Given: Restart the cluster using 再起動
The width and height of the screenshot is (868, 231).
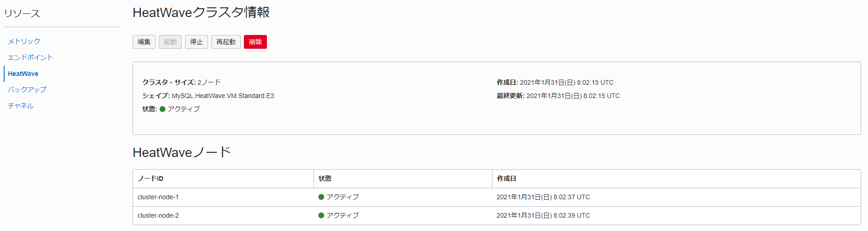Looking at the screenshot, I should pyautogui.click(x=226, y=42).
